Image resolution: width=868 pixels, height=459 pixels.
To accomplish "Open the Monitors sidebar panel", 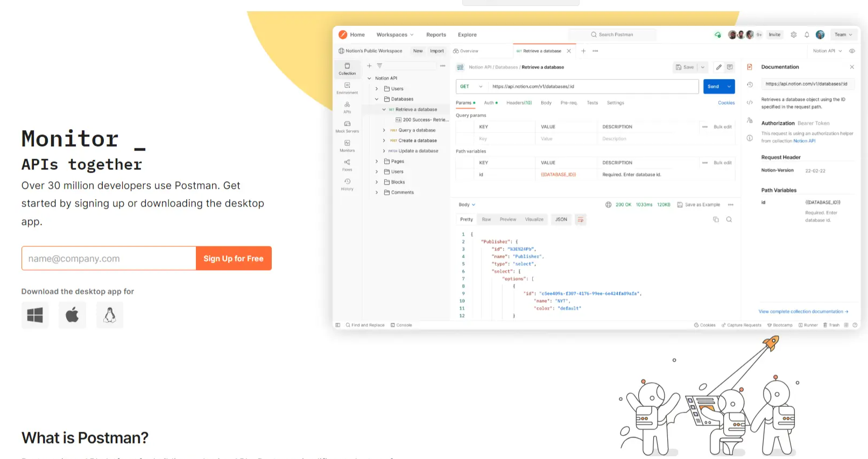I will point(347,146).
